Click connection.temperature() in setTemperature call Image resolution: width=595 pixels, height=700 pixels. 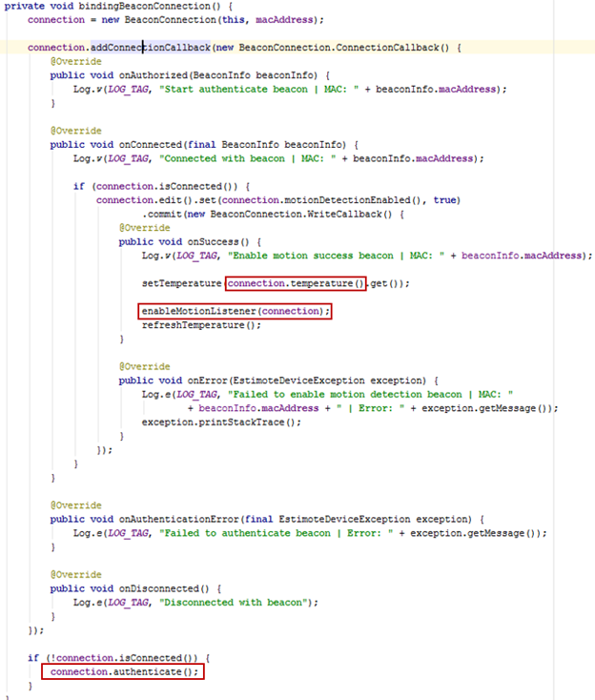point(296,283)
